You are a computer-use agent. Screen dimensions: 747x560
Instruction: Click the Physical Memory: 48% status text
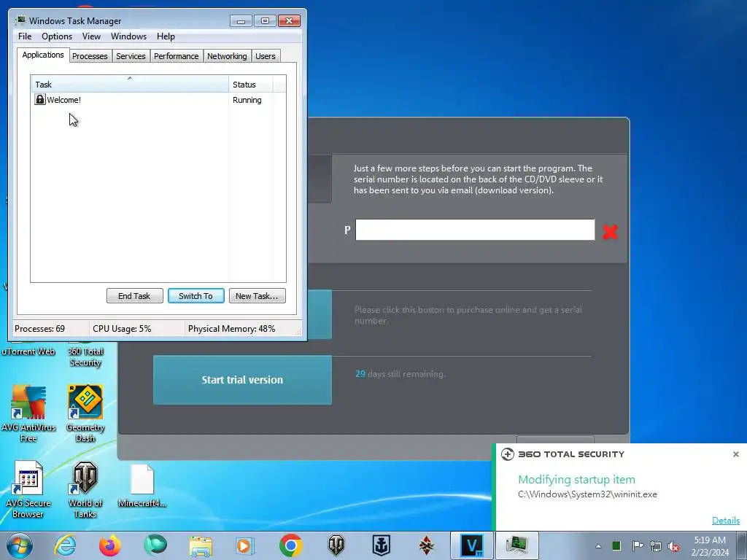click(231, 329)
